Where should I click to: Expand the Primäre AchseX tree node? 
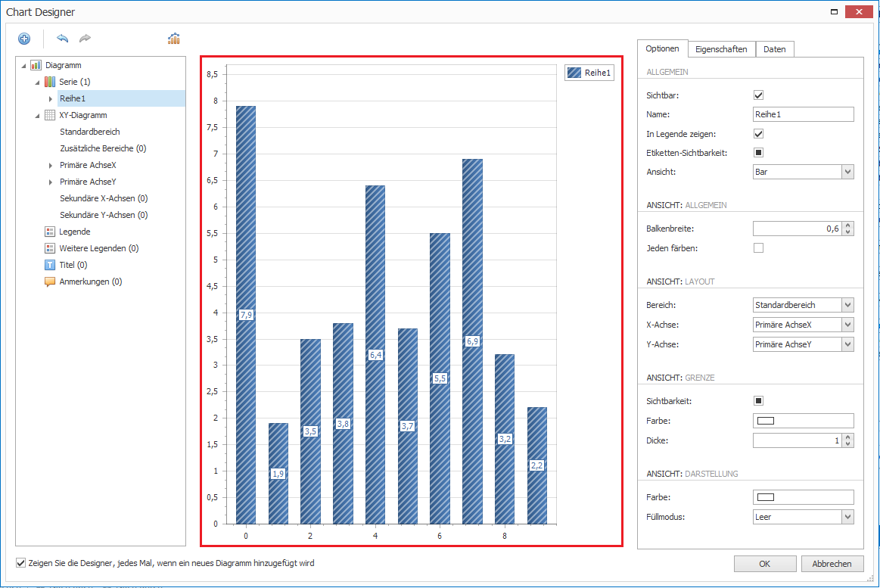pos(51,165)
